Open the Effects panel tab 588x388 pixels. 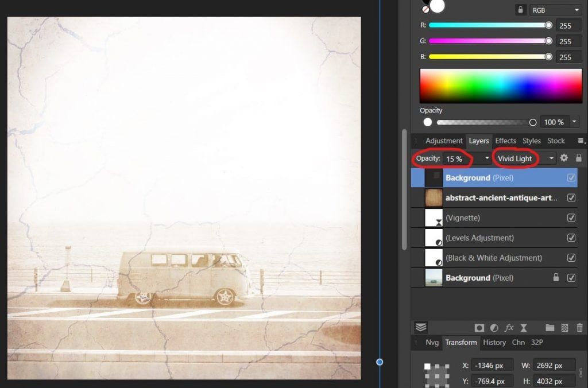point(505,141)
